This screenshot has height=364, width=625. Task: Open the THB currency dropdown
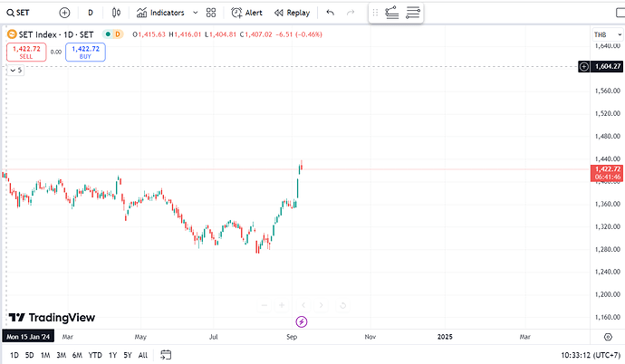600,34
